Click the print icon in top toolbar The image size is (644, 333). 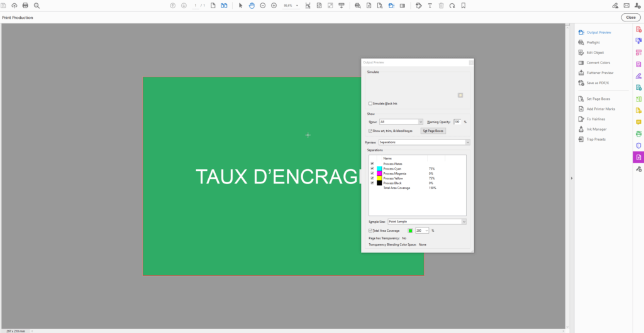coord(25,6)
